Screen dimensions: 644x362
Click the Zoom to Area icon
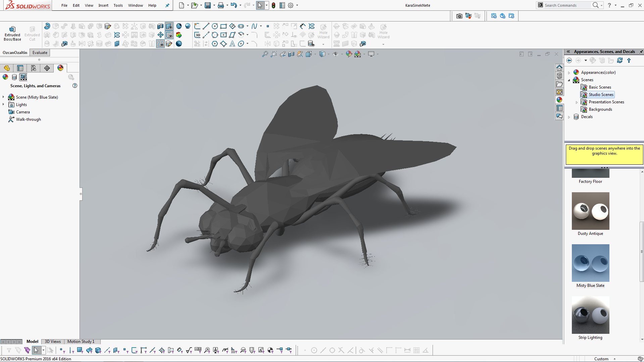point(274,54)
